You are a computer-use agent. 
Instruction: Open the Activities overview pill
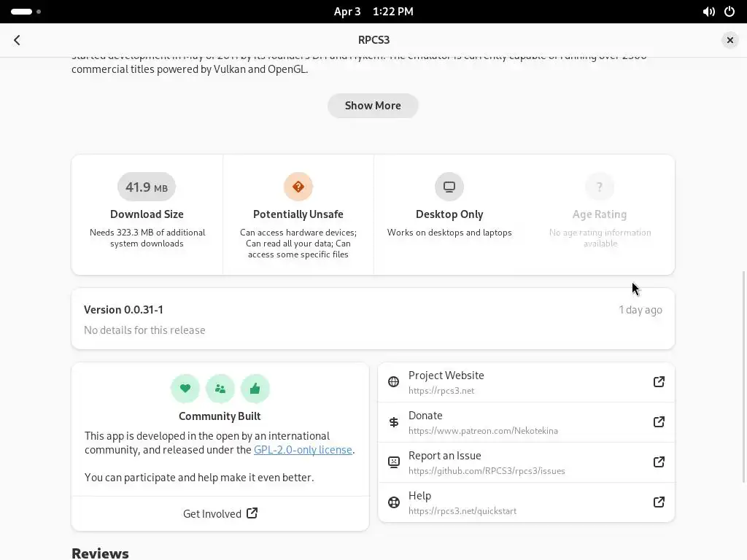pos(26,12)
